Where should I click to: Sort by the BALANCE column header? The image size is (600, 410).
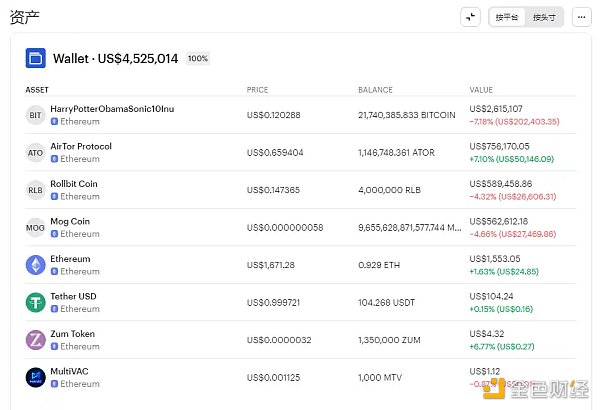tap(375, 90)
